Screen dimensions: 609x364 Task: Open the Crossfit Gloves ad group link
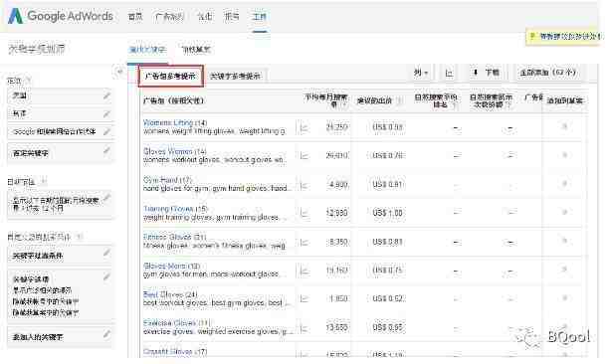(167, 352)
